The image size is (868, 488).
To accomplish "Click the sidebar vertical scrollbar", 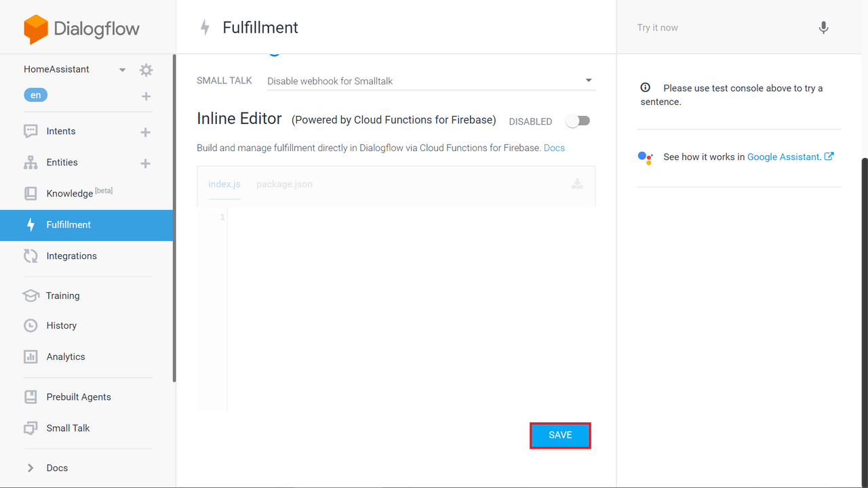I will (x=174, y=218).
